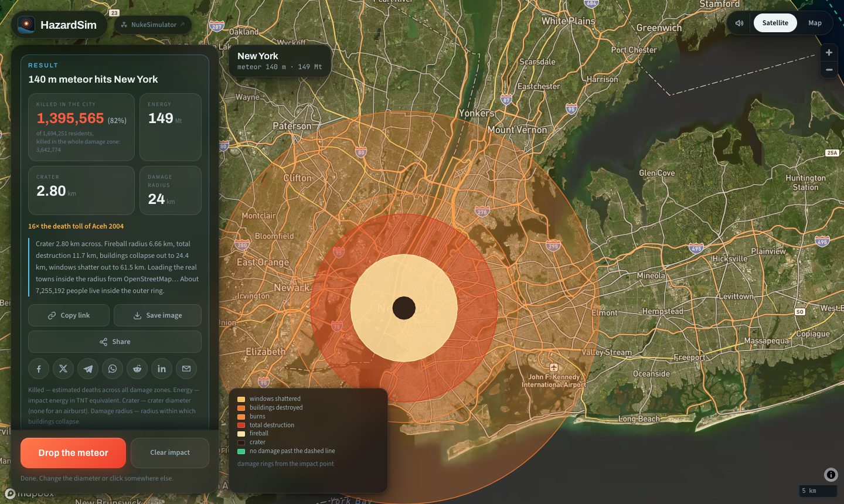Click the total destruction legend swatch
Screen dimensions: 844x504
(241, 425)
